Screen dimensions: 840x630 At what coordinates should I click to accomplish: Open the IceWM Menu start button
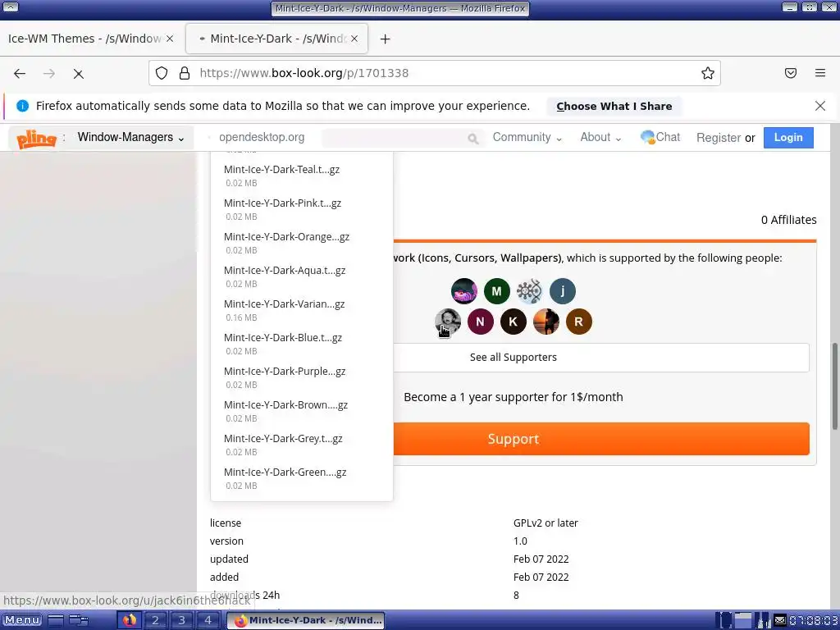coord(22,620)
